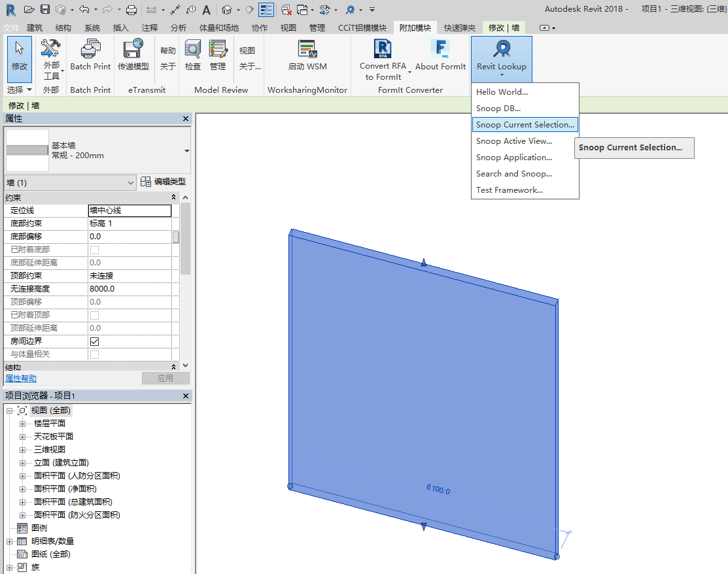Click the wall's top flip arrow control

pos(423,263)
